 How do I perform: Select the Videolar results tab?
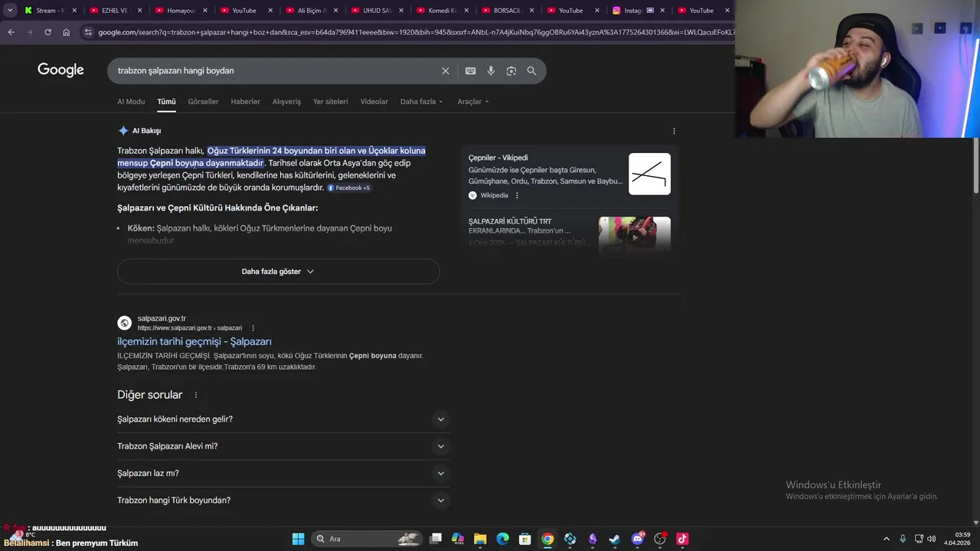(374, 102)
